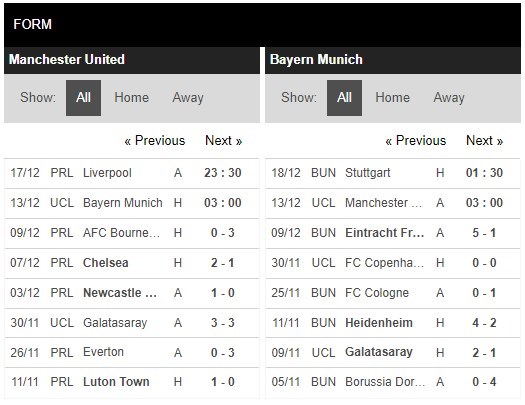This screenshot has height=405, width=525.
Task: Go to Next Bayern Munich fixtures
Action: click(484, 141)
